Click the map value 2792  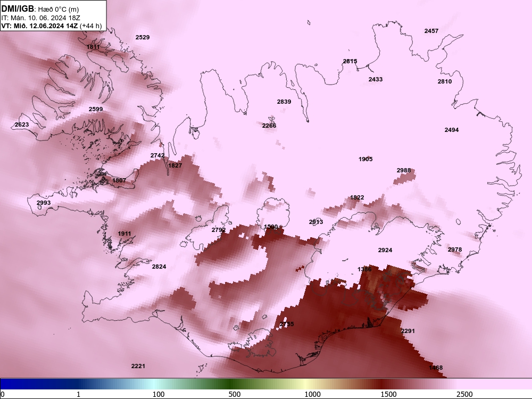(x=219, y=230)
